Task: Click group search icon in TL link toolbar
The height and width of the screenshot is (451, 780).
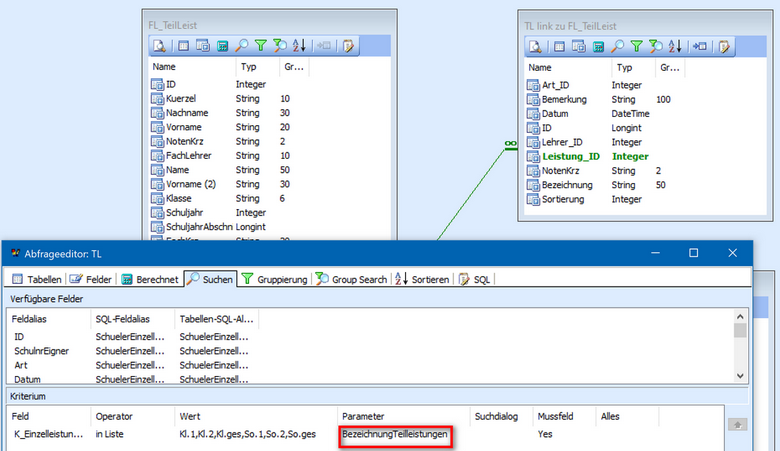Action: (x=655, y=46)
